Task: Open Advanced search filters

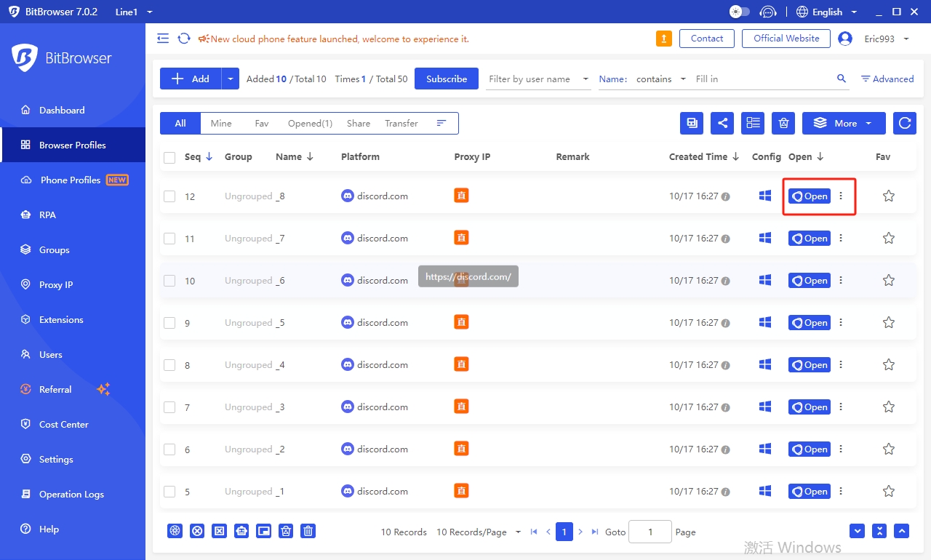Action: [x=887, y=79]
